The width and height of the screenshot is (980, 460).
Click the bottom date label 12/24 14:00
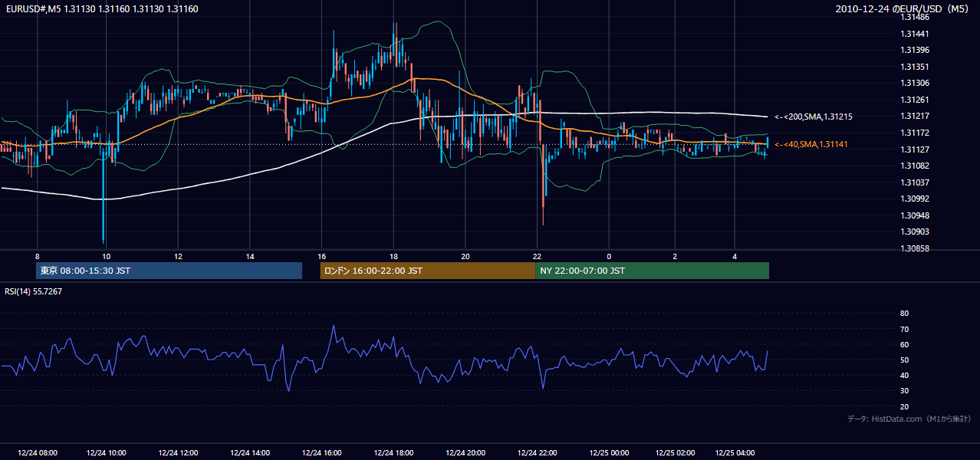point(250,452)
